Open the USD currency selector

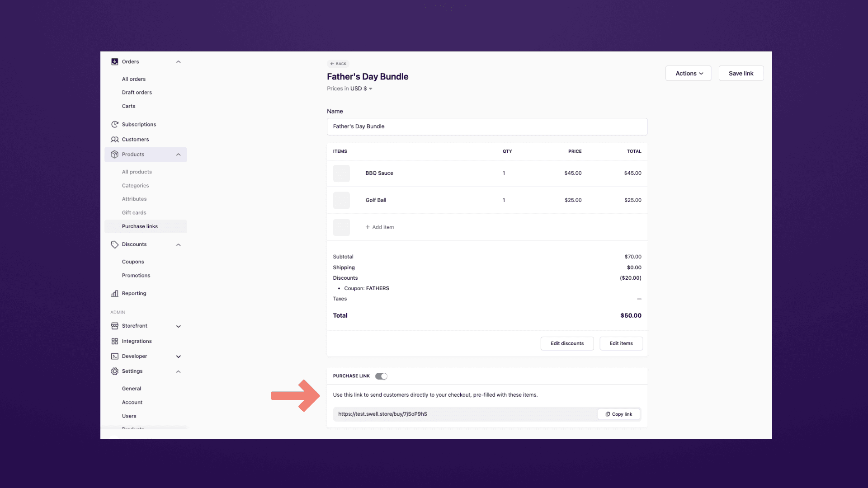(x=361, y=89)
